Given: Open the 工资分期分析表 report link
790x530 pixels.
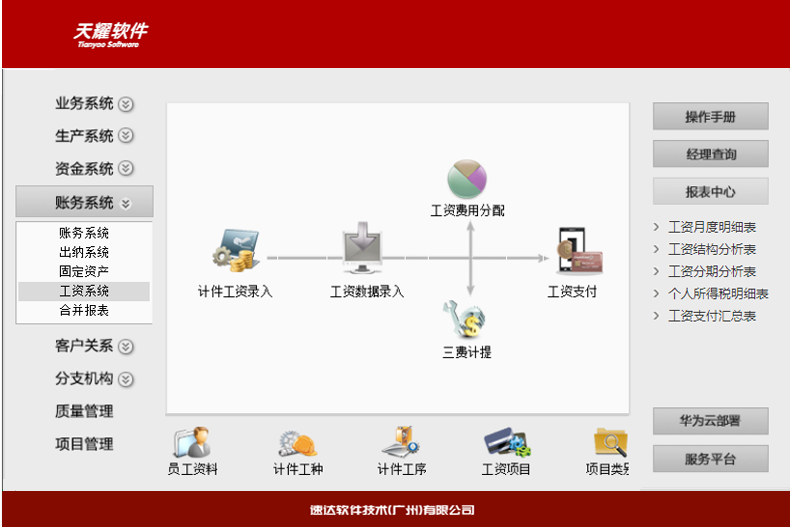Looking at the screenshot, I should coord(712,272).
